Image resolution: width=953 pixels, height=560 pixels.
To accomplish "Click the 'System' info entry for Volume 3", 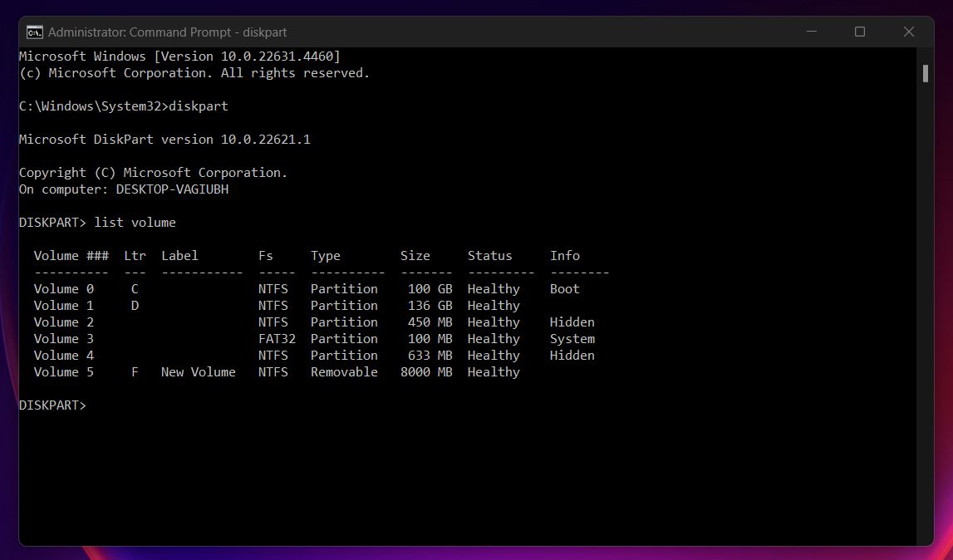I will coord(572,339).
